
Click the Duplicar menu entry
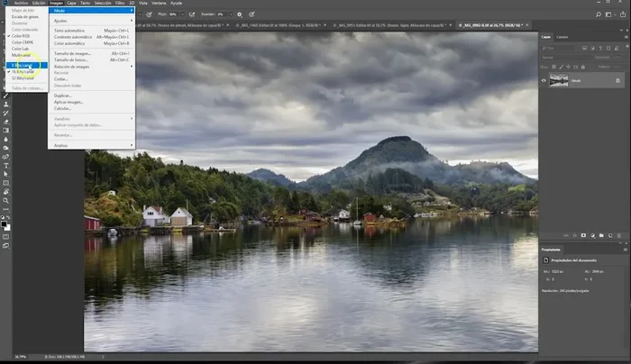pyautogui.click(x=62, y=95)
